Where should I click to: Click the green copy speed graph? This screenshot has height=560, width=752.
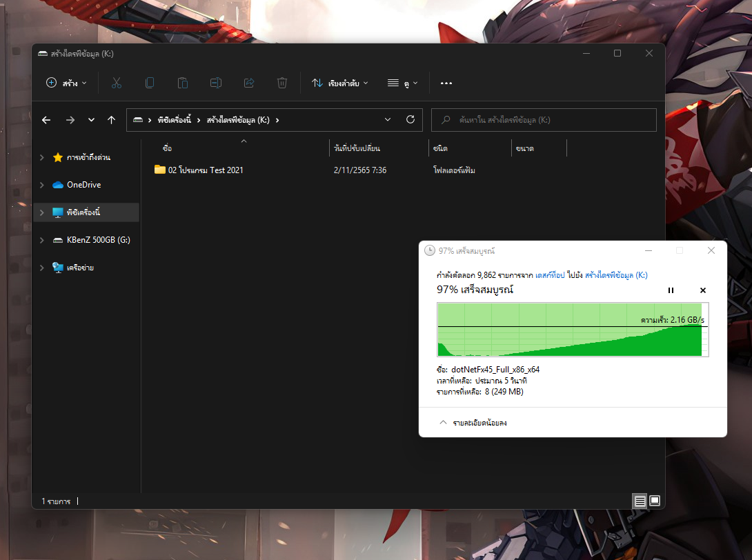[573, 330]
